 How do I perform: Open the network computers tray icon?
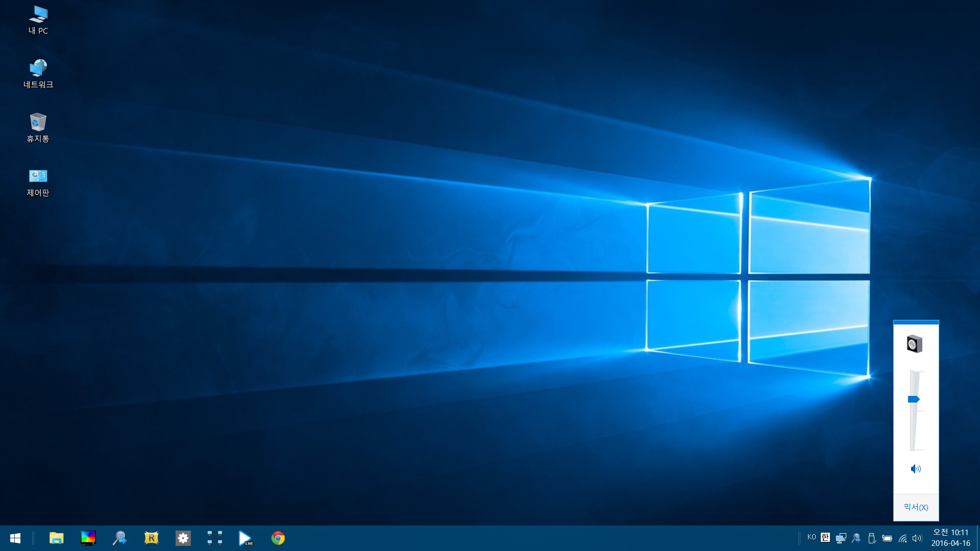click(841, 538)
